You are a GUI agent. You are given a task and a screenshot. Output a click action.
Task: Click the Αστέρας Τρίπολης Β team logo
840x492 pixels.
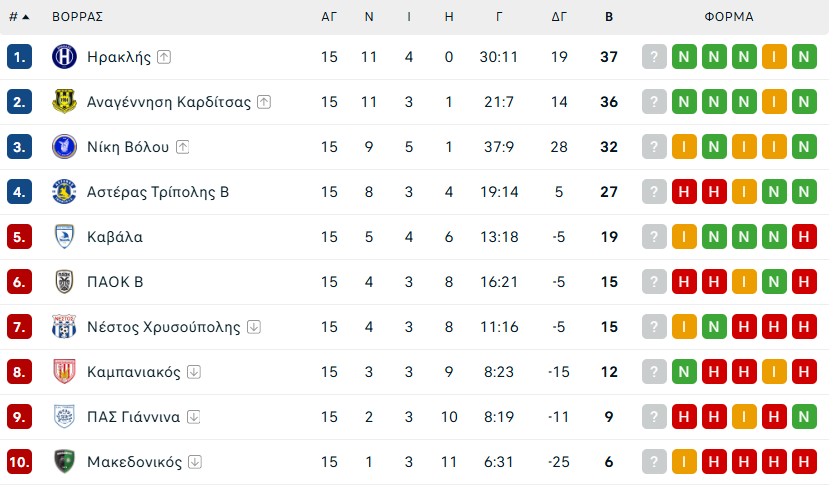click(64, 192)
